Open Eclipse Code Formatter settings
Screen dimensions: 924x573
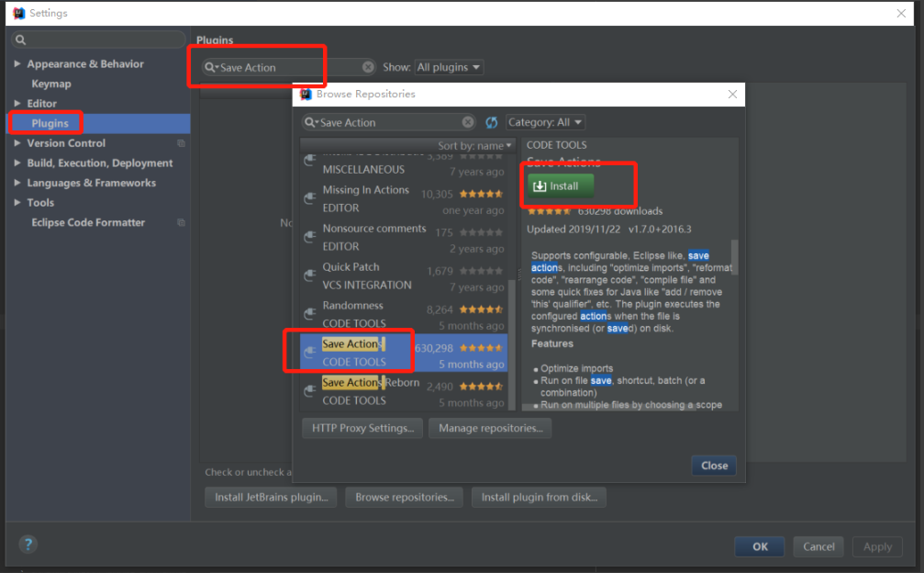coord(88,222)
